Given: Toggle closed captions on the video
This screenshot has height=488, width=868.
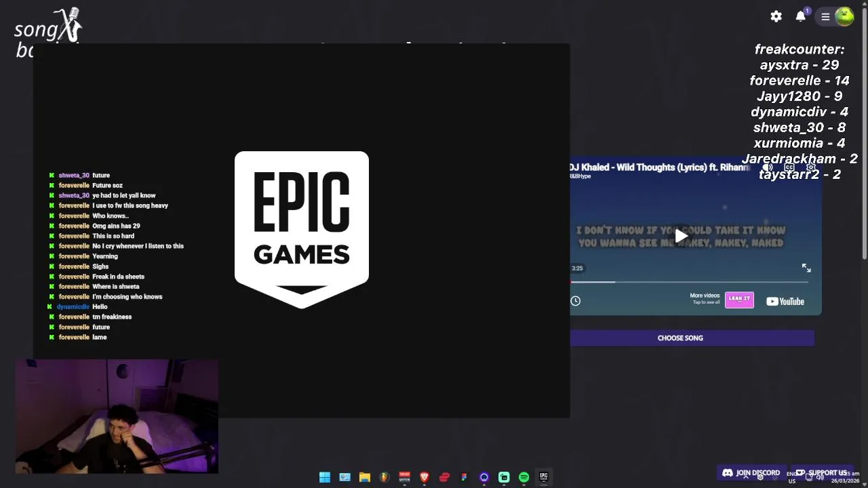Looking at the screenshot, I should 789,167.
